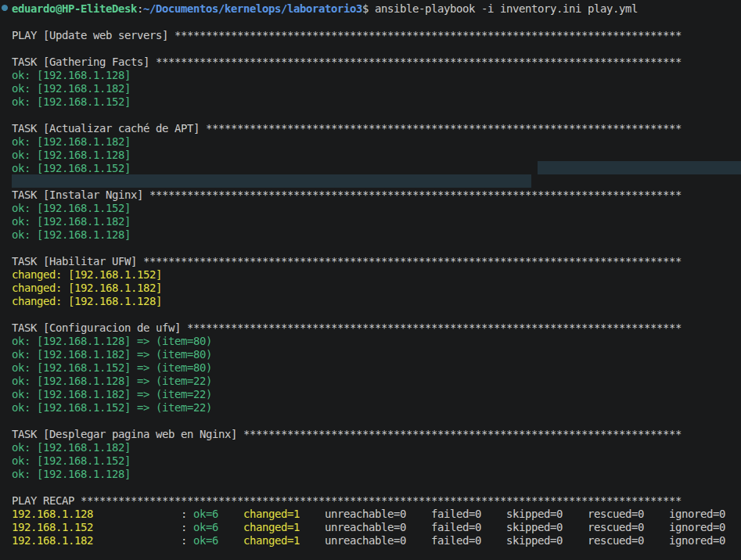This screenshot has width=741, height=560.
Task: Click inventory.ini in the command line
Action: click(x=541, y=9)
